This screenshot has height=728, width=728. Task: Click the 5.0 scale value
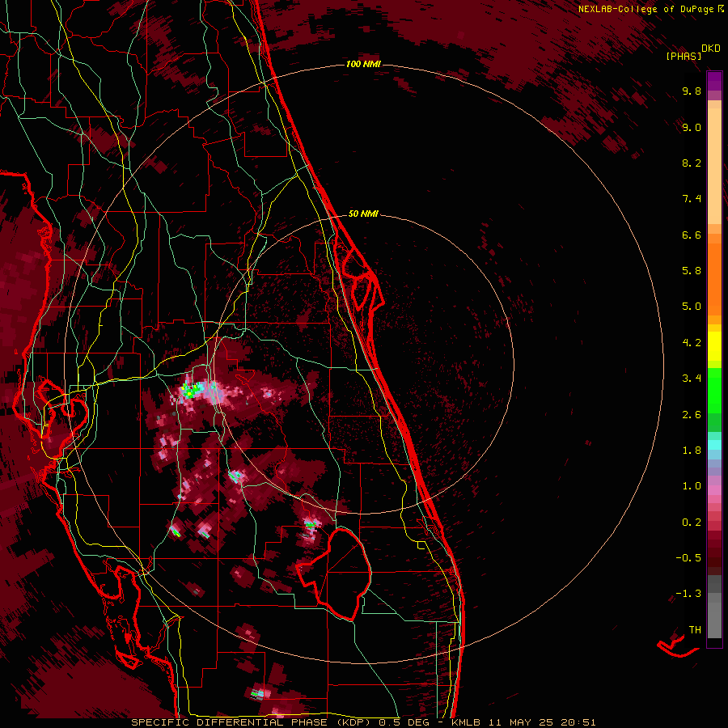[x=692, y=307]
